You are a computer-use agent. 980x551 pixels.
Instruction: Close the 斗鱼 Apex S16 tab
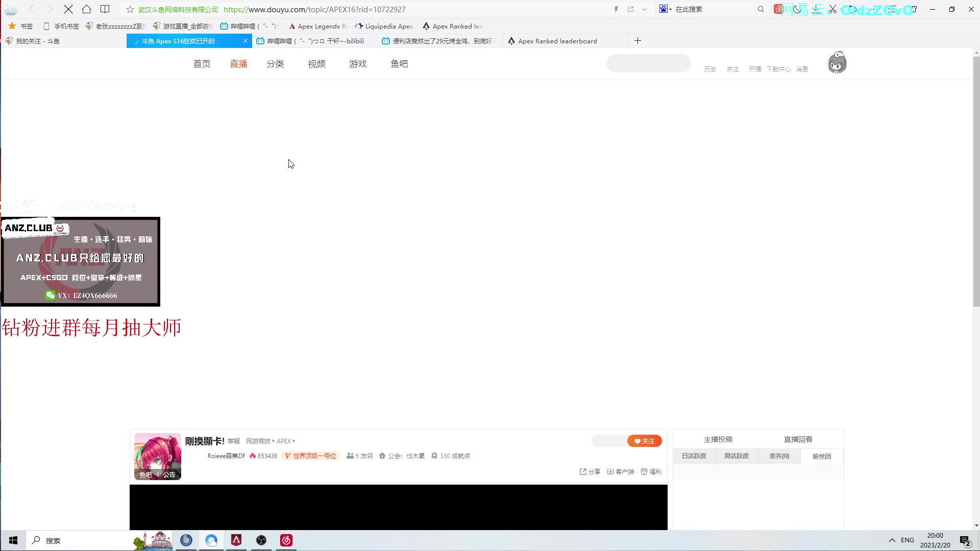tap(245, 41)
